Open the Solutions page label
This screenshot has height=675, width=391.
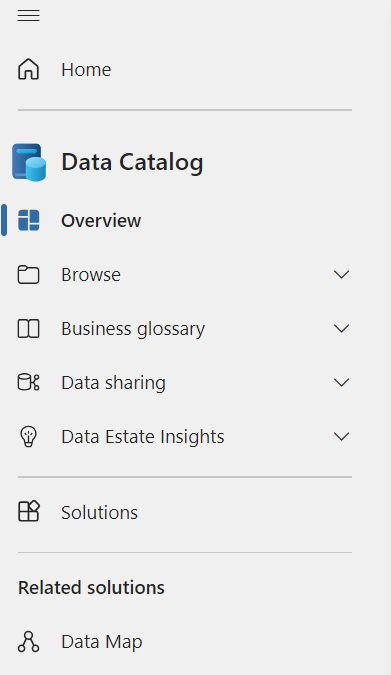tap(99, 512)
